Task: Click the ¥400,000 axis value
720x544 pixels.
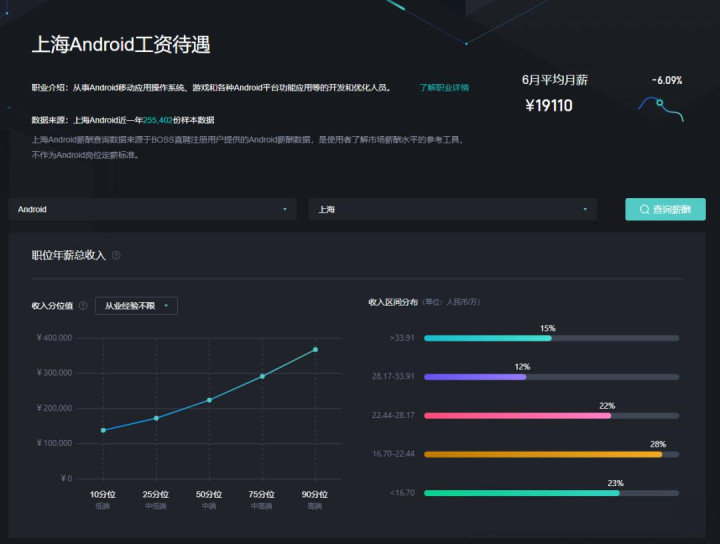Action: tap(54, 338)
